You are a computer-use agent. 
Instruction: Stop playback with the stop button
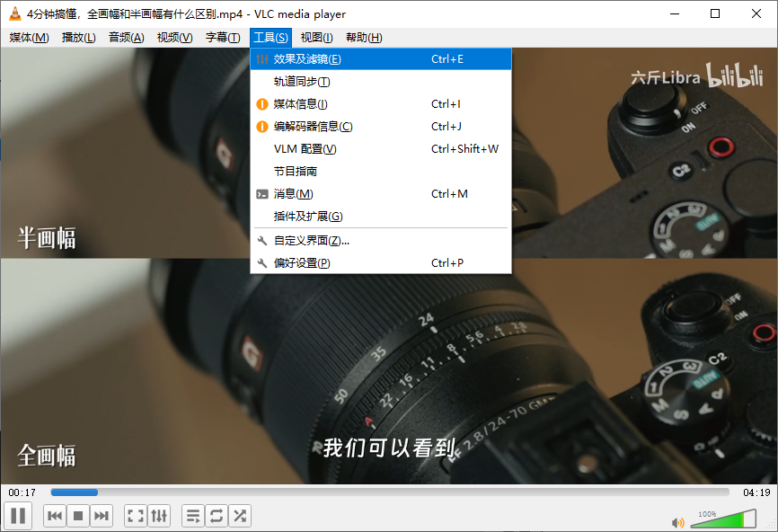(x=78, y=516)
